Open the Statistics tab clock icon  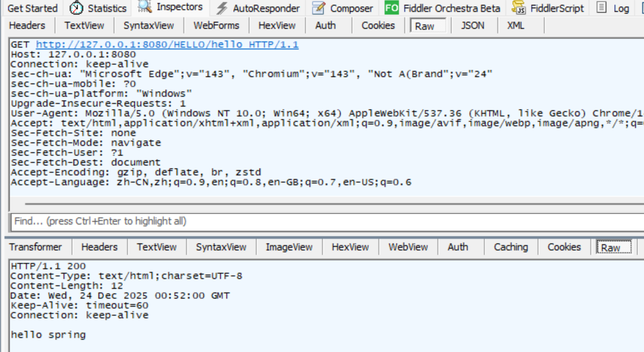(76, 8)
